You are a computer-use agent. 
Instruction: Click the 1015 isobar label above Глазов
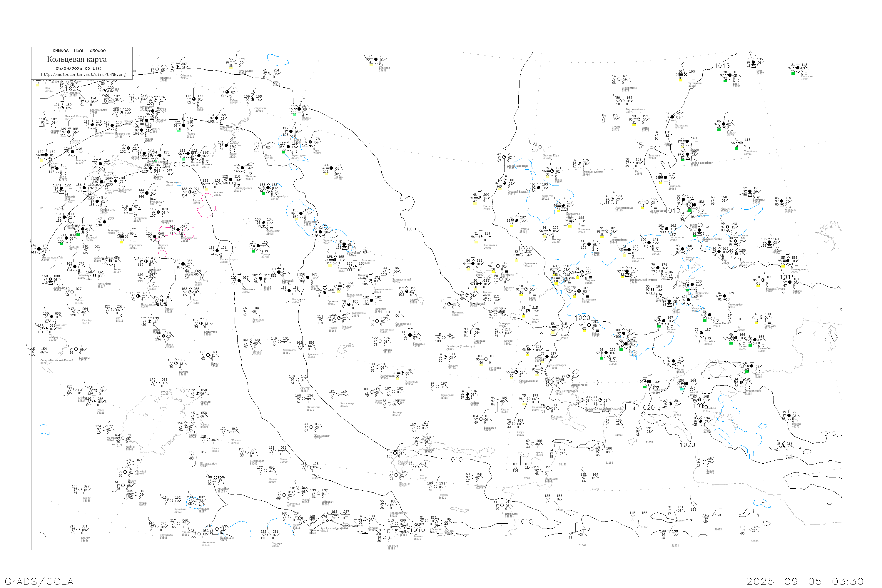(186, 119)
